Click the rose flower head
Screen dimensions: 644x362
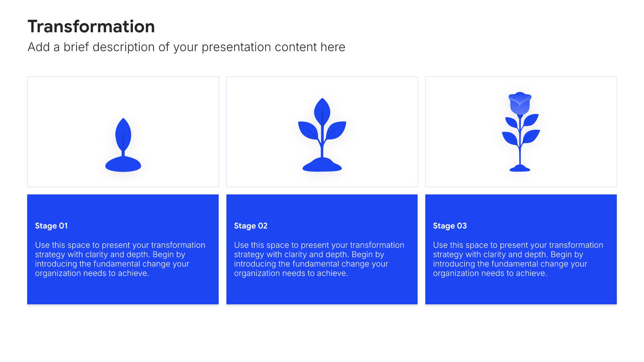pyautogui.click(x=520, y=103)
